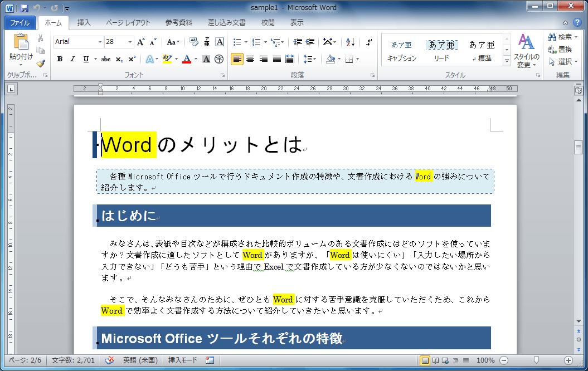This screenshot has width=588, height=371.
Task: Apply the キャプション style
Action: 402,51
